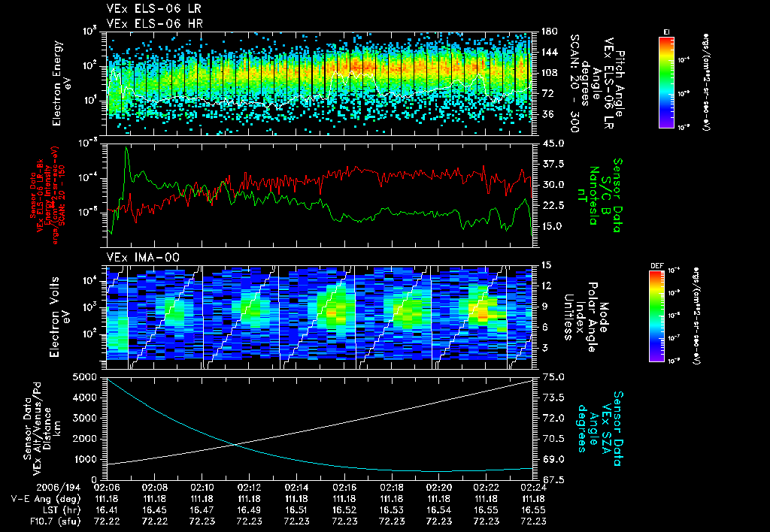Click where altitude and SZA curves cross
Screen dimensions: 770x532
click(235, 445)
